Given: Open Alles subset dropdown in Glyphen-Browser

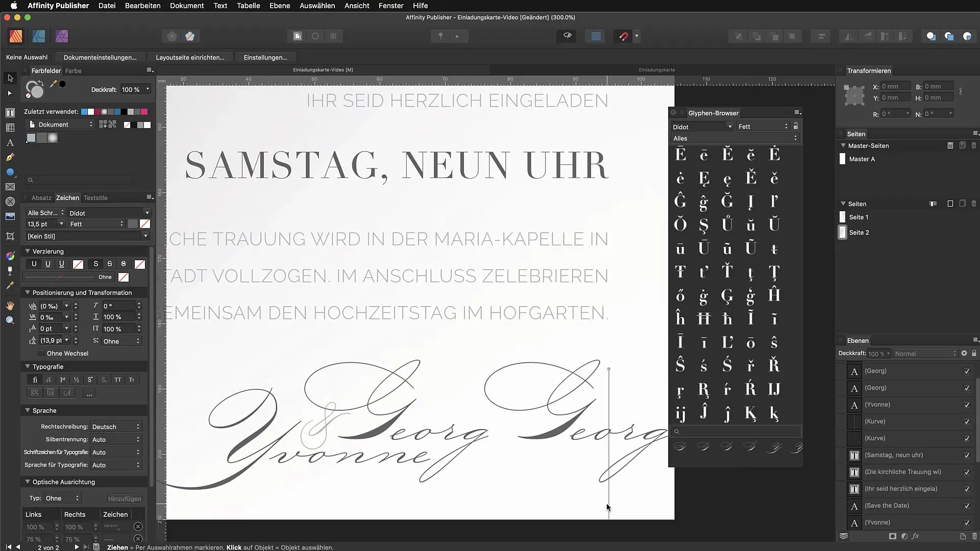Looking at the screenshot, I should click(x=734, y=138).
